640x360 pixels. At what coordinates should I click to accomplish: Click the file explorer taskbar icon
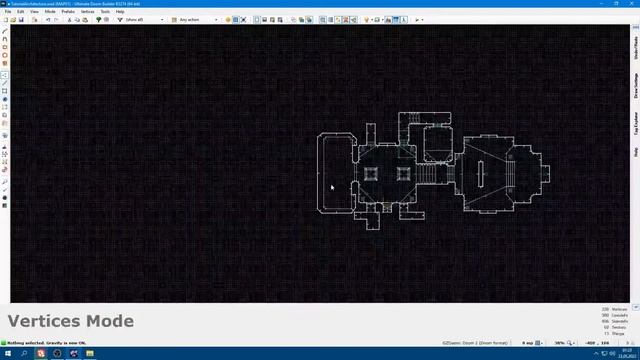90,353
